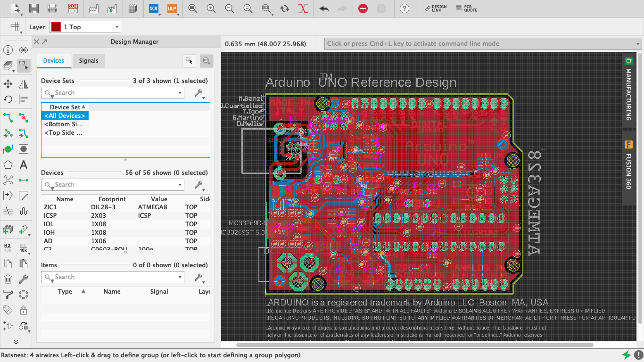This screenshot has width=644, height=362.
Task: Select the Polygon pentagon tool
Action: (8, 165)
